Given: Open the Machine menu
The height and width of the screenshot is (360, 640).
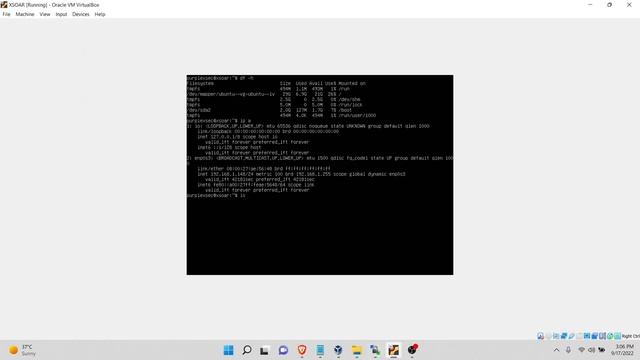Looking at the screenshot, I should (25, 14).
